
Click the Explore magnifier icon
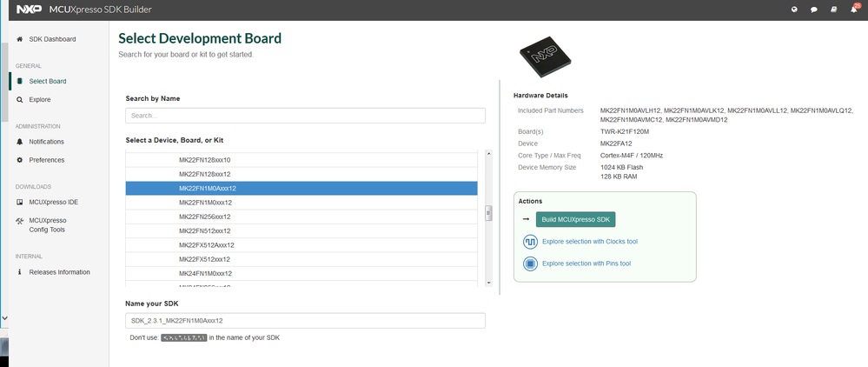pyautogui.click(x=20, y=100)
